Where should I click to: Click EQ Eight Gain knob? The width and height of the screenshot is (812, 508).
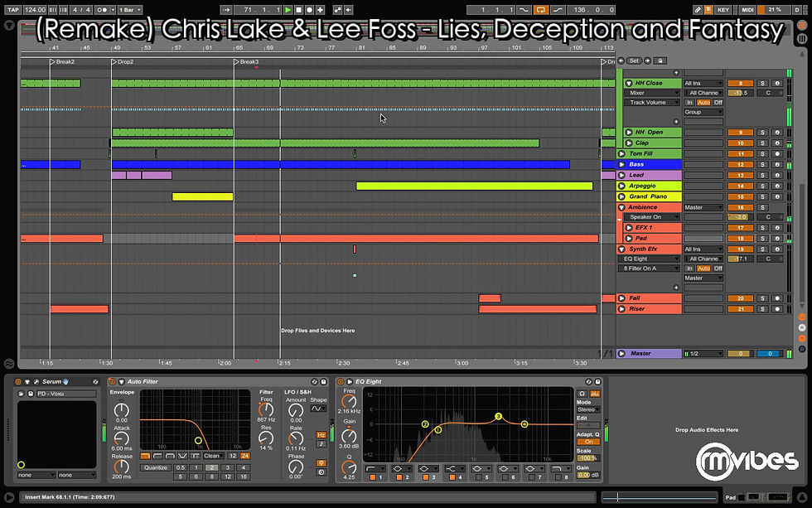(349, 436)
